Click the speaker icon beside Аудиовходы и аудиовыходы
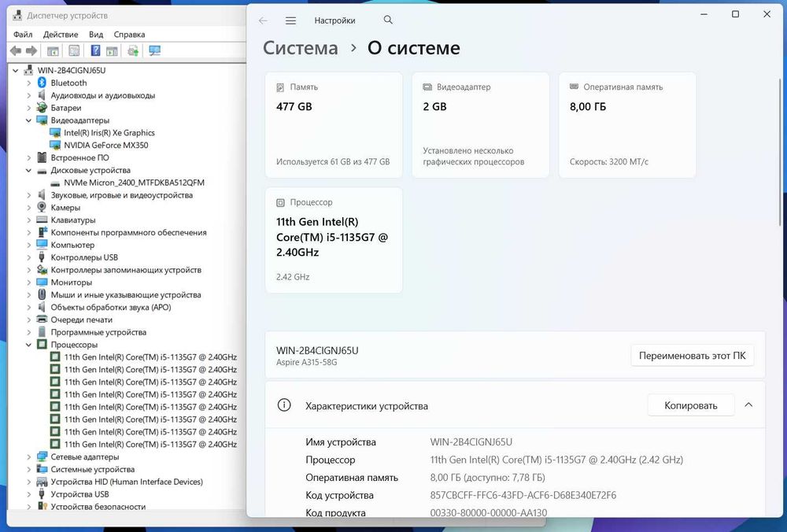The width and height of the screenshot is (787, 532). click(x=42, y=95)
